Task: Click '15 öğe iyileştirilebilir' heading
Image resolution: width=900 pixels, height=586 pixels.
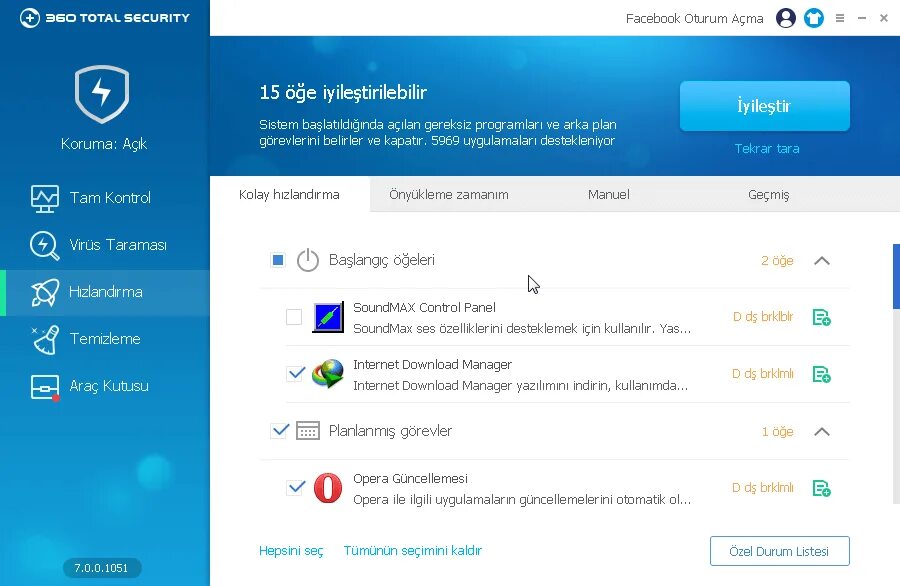Action: pyautogui.click(x=343, y=92)
